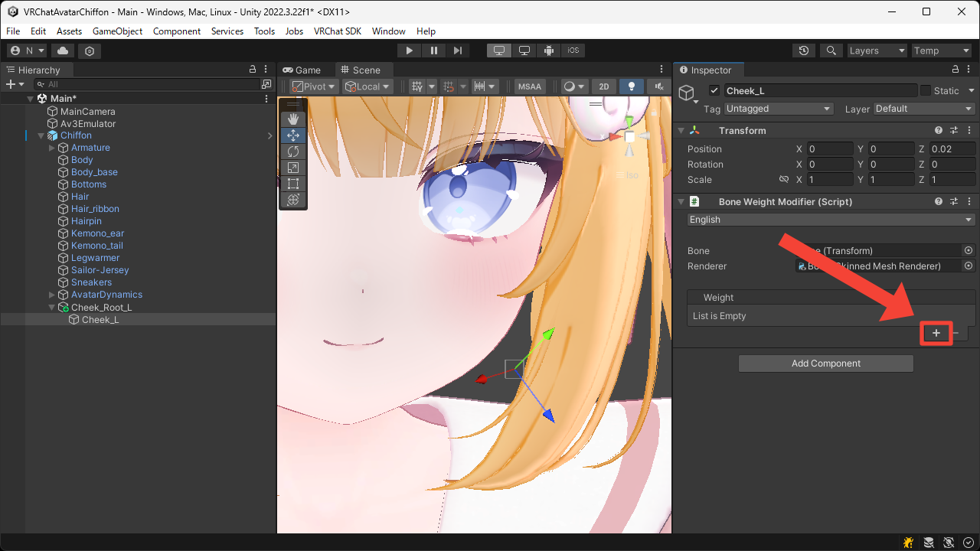Add a Weight list entry with plus button
Viewport: 980px width, 551px height.
tap(936, 333)
